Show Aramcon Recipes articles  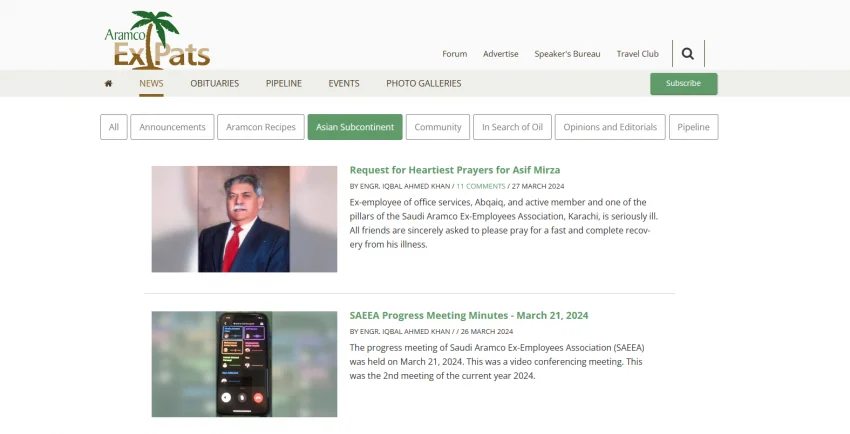(260, 127)
